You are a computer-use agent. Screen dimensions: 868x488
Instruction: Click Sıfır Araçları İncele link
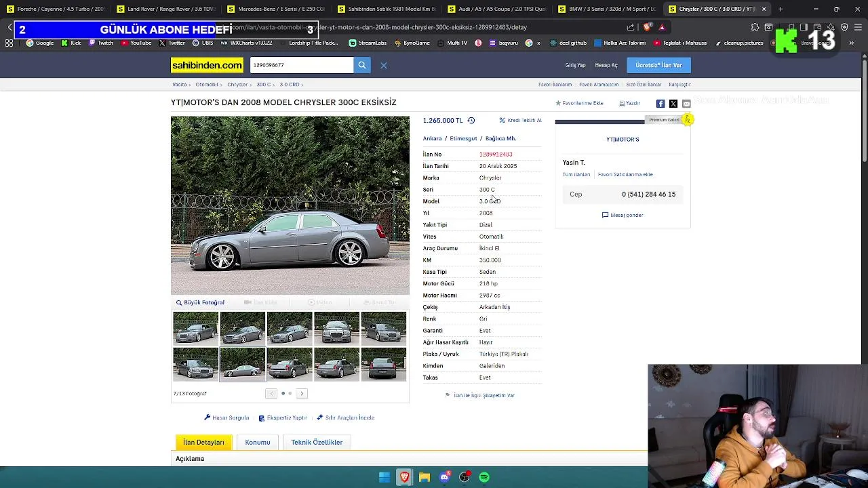(346, 418)
